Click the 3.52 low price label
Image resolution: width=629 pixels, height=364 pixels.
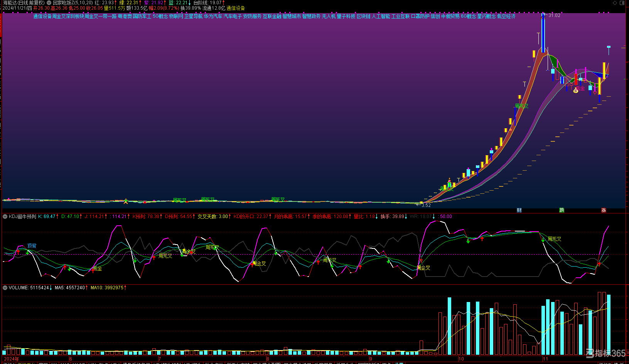tap(426, 205)
